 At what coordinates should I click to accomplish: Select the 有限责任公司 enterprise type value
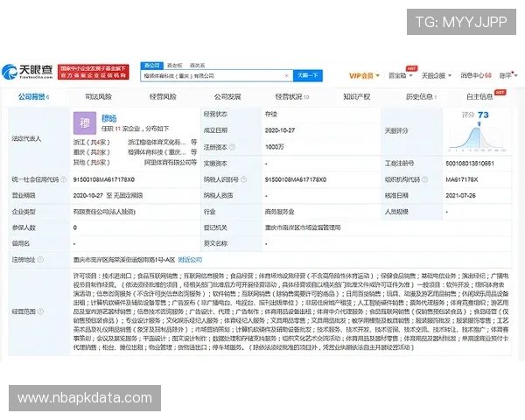tap(104, 212)
